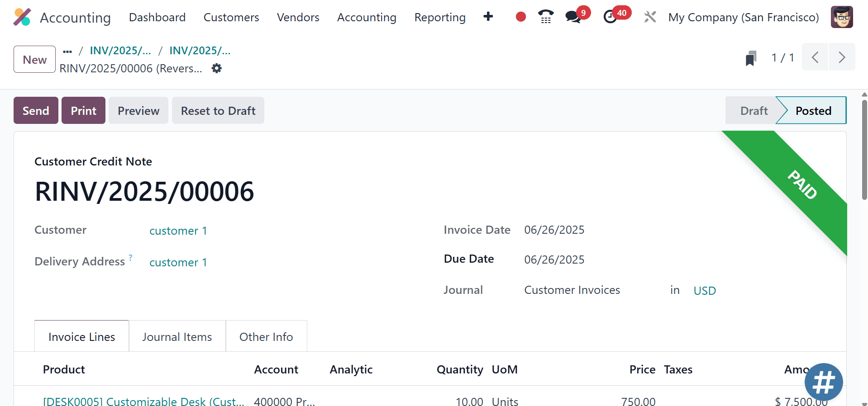
Task: Expand the breadcrumb ellipsis menu
Action: 67,51
